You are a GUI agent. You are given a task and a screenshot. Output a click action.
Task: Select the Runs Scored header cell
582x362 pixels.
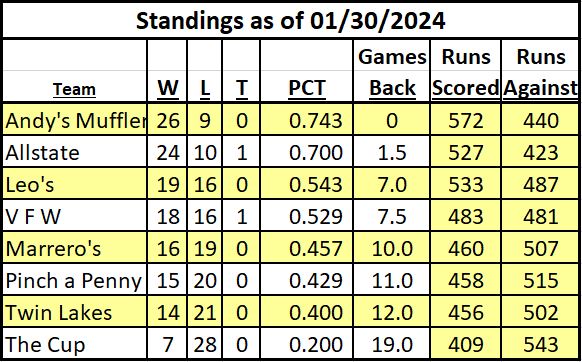[x=465, y=72]
